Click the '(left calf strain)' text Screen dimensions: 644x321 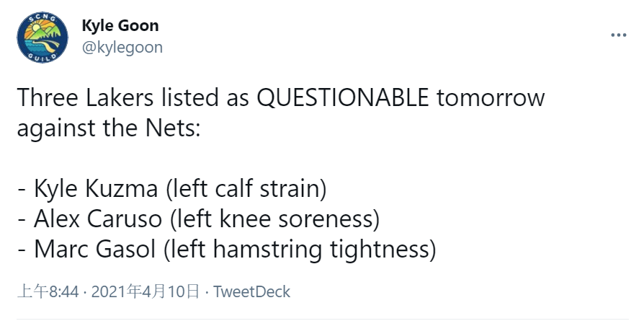pos(246,189)
